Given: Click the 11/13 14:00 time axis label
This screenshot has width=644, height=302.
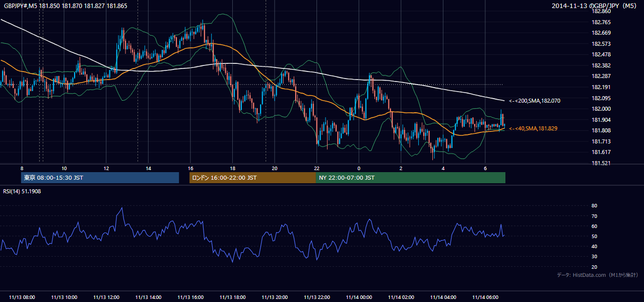Looking at the screenshot, I should tap(148, 297).
